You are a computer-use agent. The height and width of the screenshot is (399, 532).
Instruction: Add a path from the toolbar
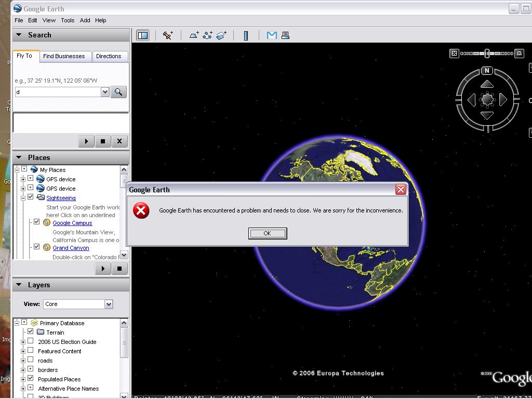point(207,35)
